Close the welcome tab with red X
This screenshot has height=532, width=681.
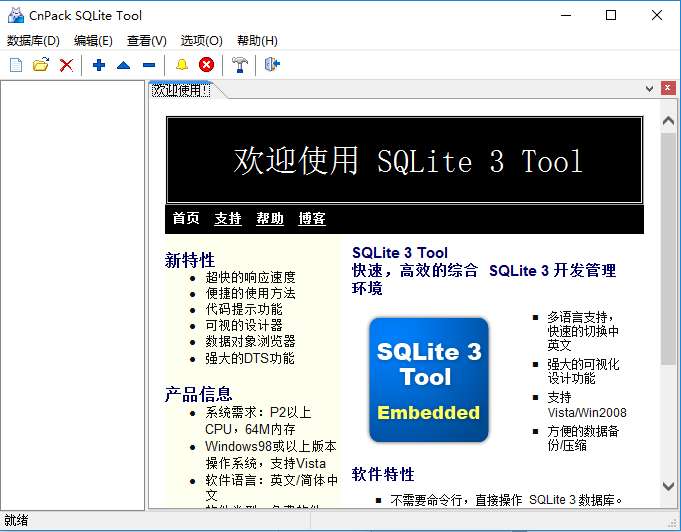click(x=668, y=88)
